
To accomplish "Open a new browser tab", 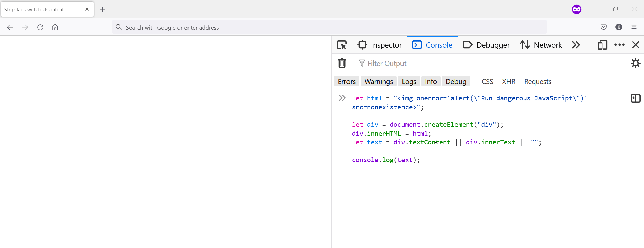I will pos(103,9).
